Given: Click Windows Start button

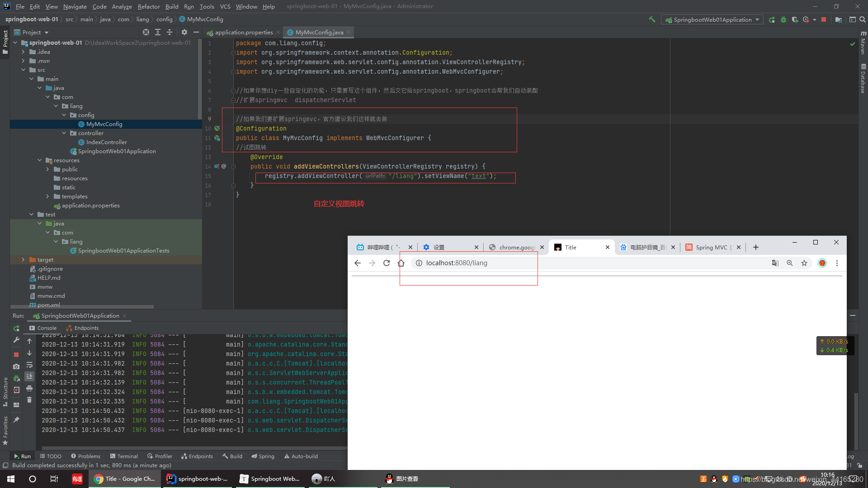Looking at the screenshot, I should tap(11, 479).
